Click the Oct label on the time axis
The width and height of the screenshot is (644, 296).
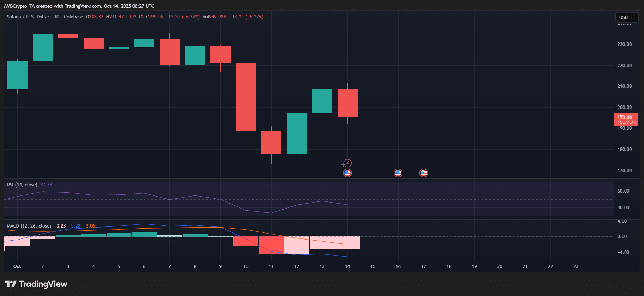[17, 266]
